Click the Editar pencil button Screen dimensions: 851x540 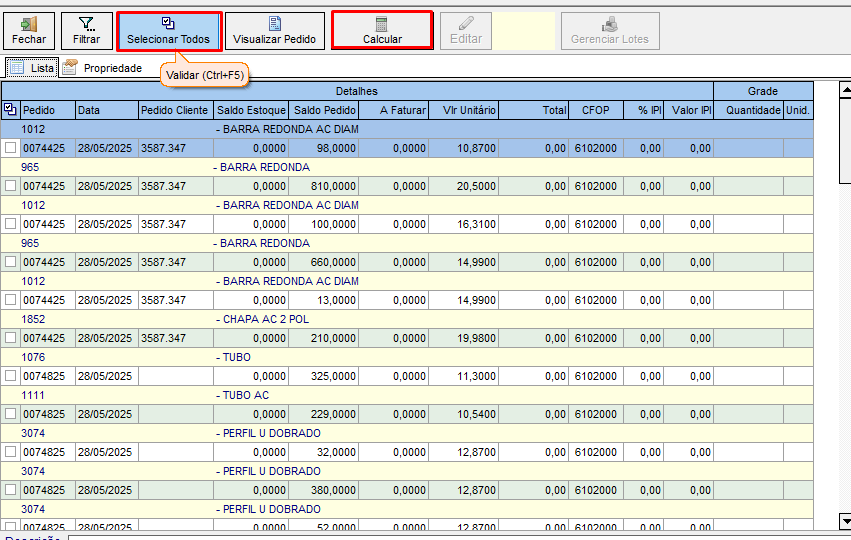pyautogui.click(x=466, y=31)
